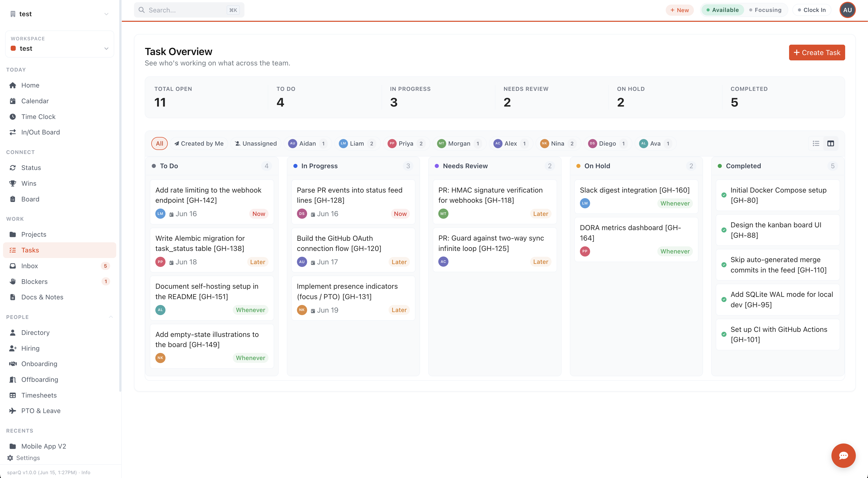The width and height of the screenshot is (868, 478).
Task: Open the chat bubble button
Action: 843,455
